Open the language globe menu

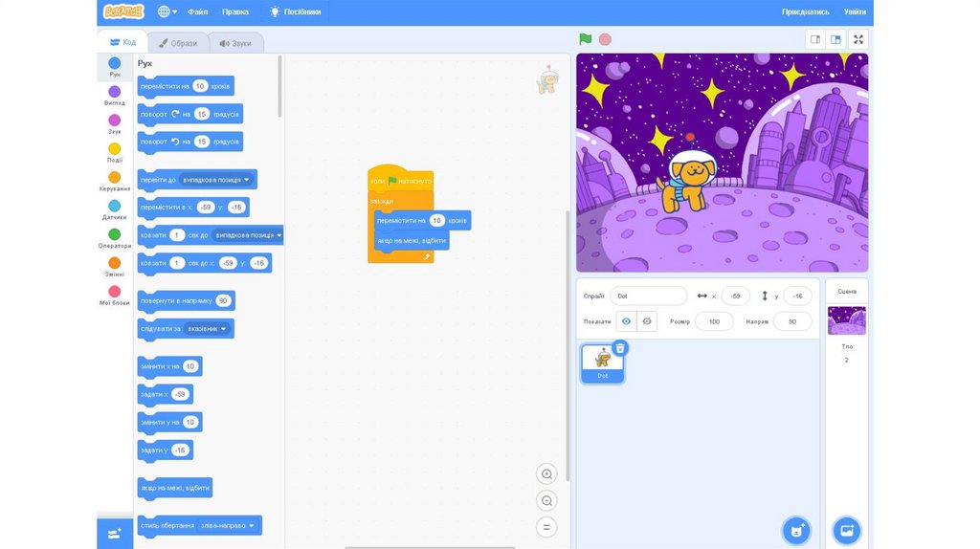(167, 11)
